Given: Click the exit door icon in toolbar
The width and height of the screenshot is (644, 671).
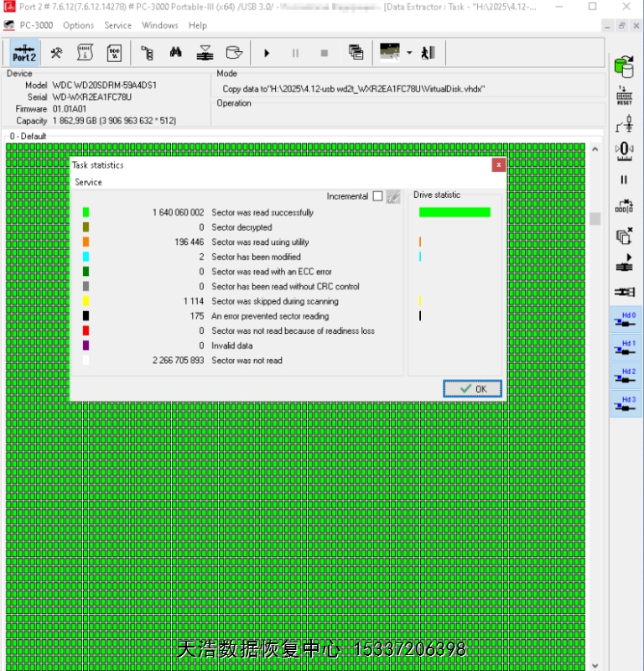Looking at the screenshot, I should click(428, 53).
